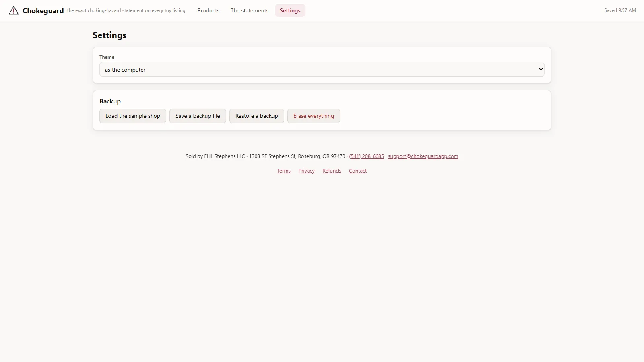Click the Saved 9:57 AM status
Screen dimensions: 644x362
pos(620,10)
